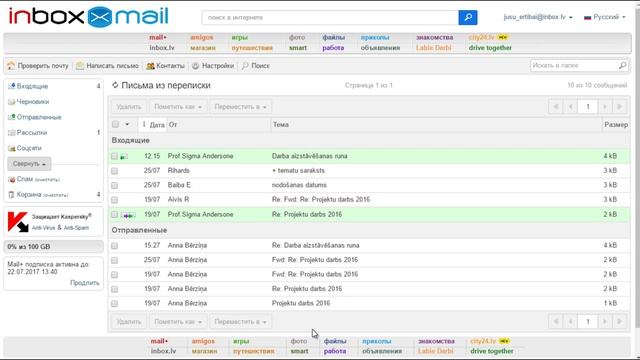
Task: Open the top Пометить как dropdown
Action: tap(178, 107)
